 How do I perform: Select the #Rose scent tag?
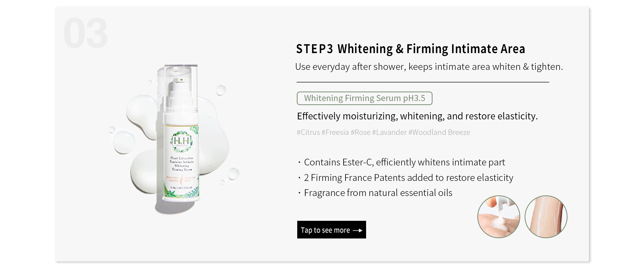point(360,132)
